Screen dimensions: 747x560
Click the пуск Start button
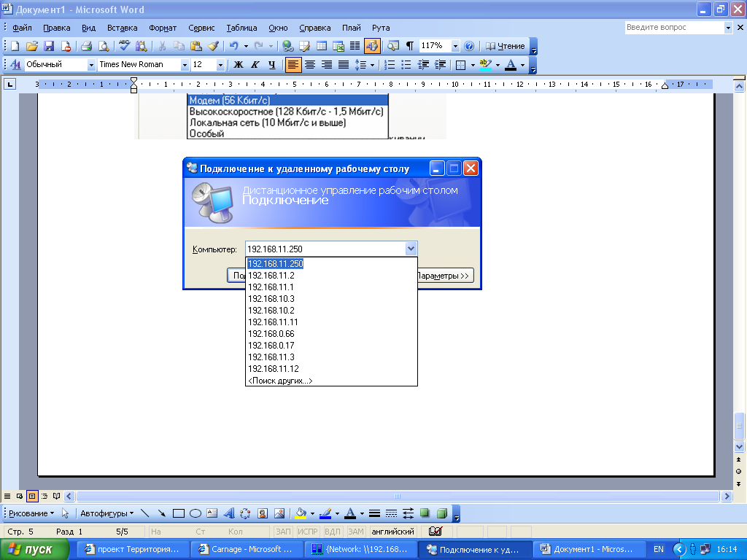pos(35,549)
